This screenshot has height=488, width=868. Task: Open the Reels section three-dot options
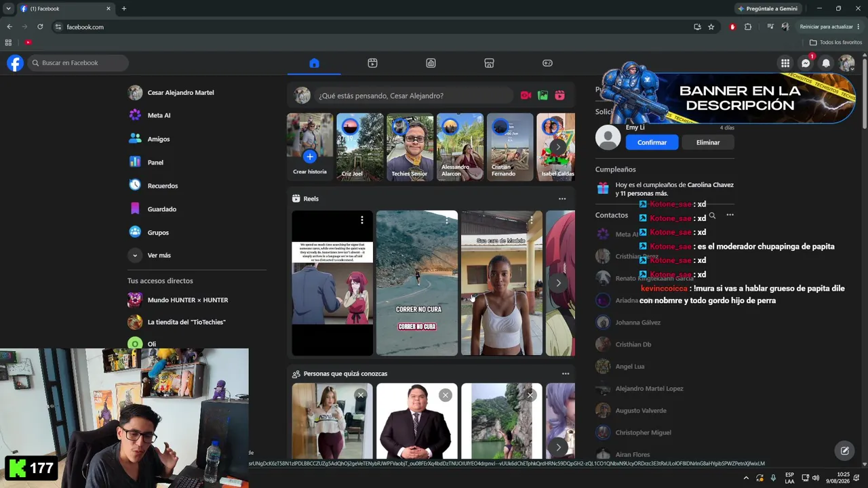click(562, 199)
